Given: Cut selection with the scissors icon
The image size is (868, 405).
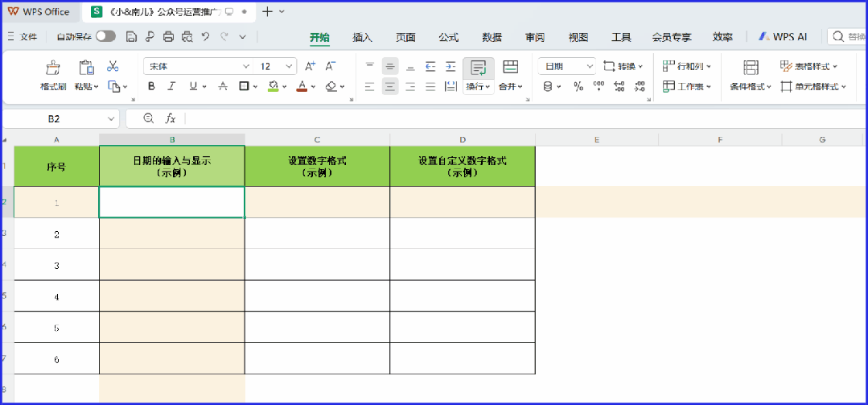Looking at the screenshot, I should point(113,67).
